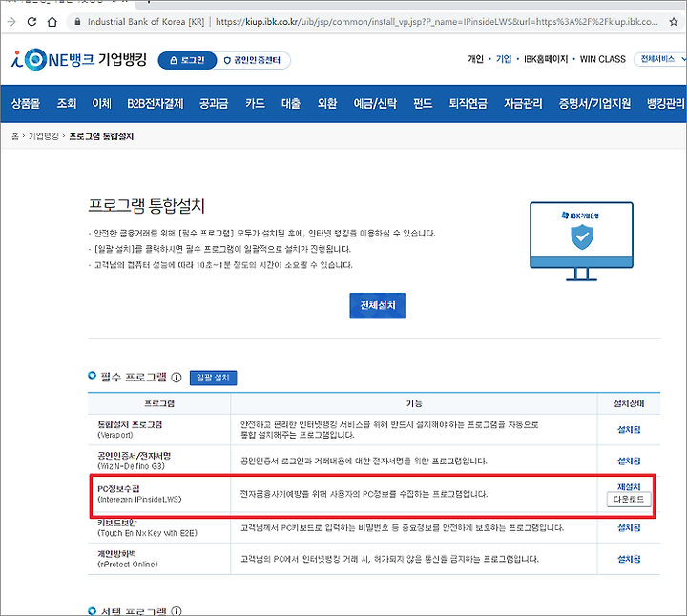Click the 통합설치 프로그램 (Veraport) cell

(159, 430)
